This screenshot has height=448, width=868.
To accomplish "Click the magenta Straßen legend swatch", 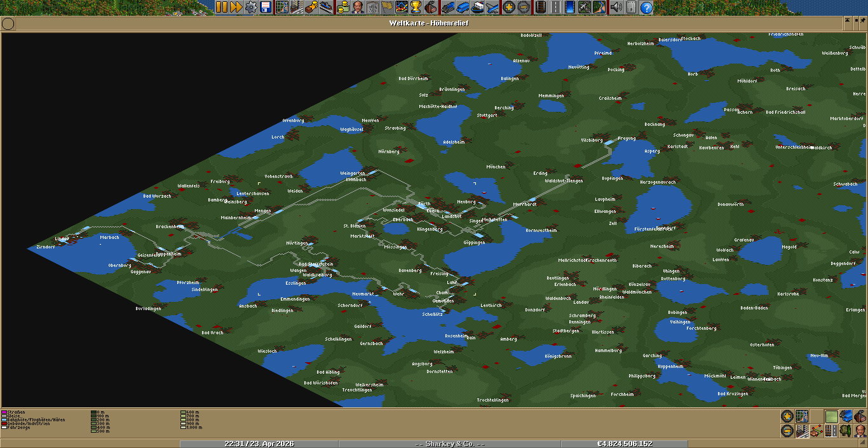I will (3, 412).
